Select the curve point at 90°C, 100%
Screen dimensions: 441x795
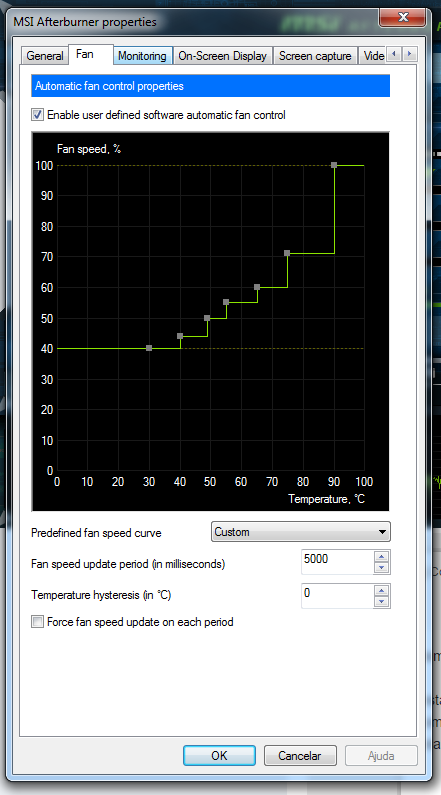(334, 165)
